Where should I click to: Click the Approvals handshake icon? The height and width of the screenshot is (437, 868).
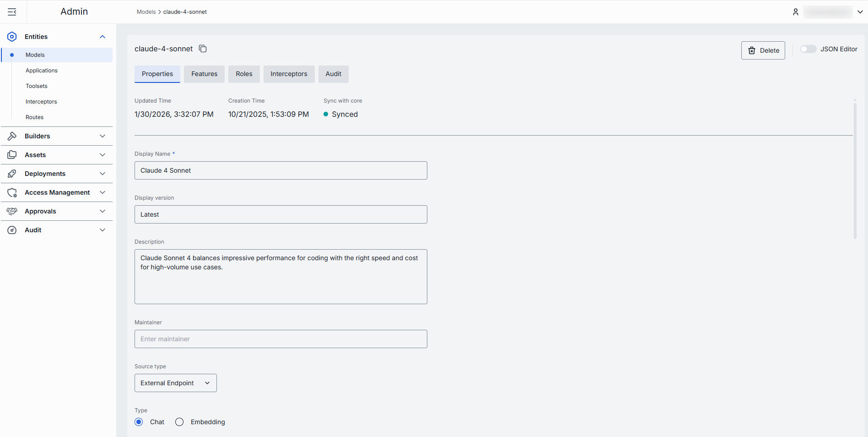[x=12, y=211]
